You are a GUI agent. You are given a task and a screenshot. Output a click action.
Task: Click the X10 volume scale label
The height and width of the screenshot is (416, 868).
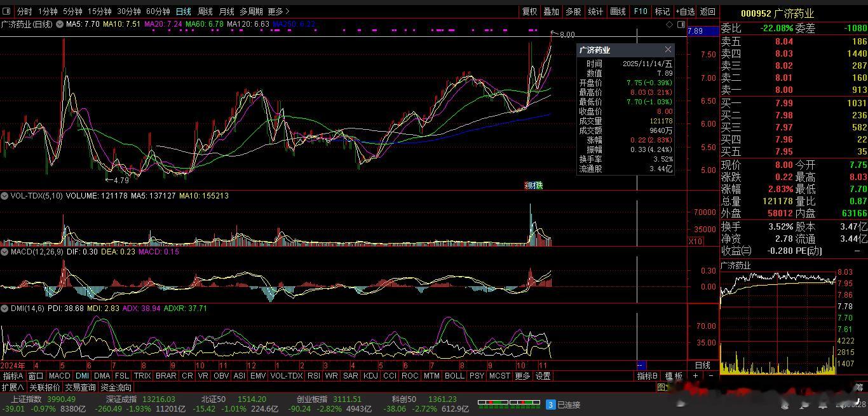pos(696,242)
